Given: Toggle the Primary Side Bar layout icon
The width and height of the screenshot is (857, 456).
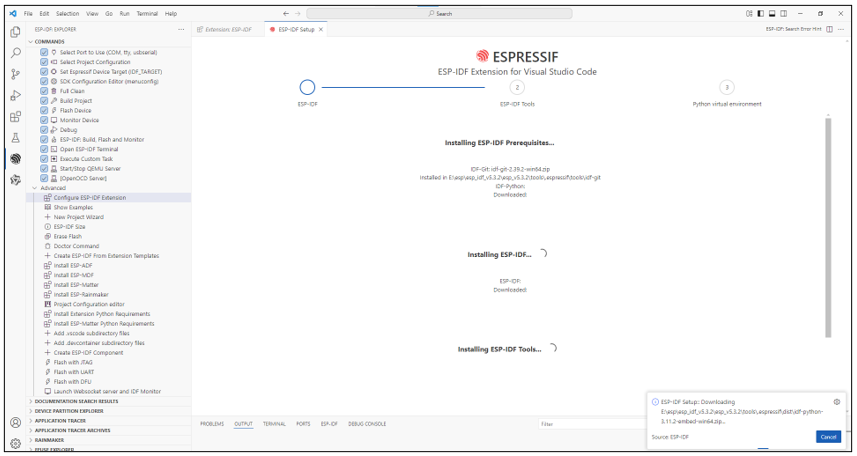Looking at the screenshot, I should pyautogui.click(x=760, y=14).
